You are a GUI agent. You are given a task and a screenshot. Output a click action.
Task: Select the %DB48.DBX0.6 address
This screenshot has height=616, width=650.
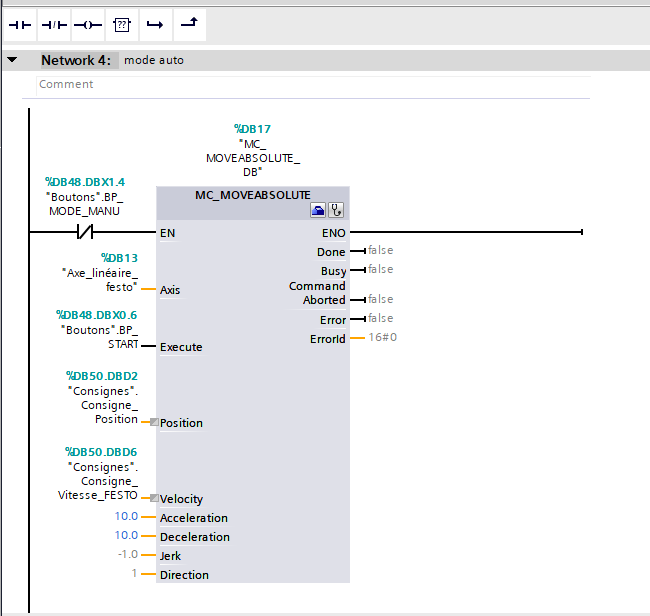[x=97, y=315]
